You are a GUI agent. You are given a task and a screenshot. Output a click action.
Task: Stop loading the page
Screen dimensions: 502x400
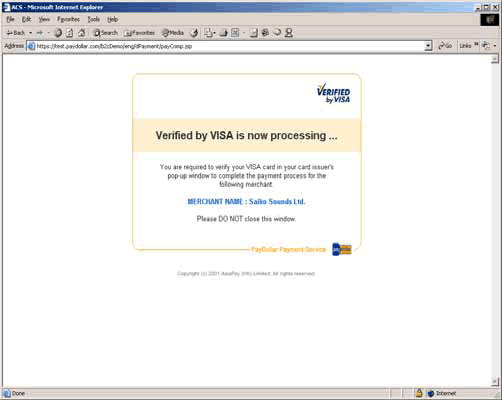click(x=58, y=33)
